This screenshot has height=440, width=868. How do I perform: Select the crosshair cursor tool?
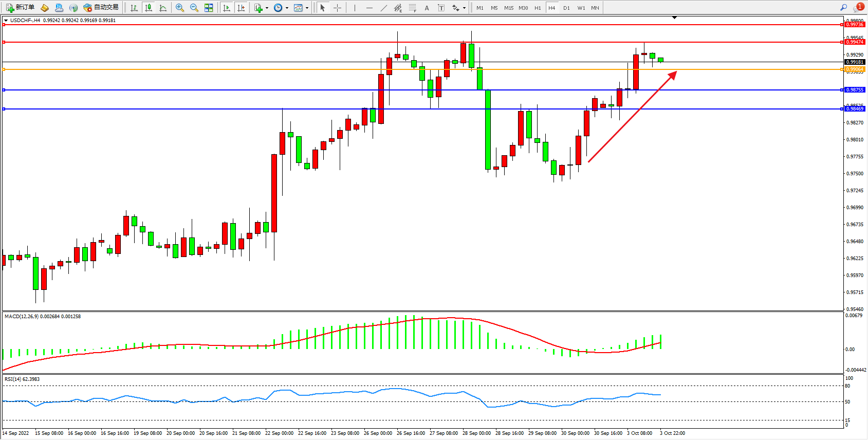[x=337, y=8]
